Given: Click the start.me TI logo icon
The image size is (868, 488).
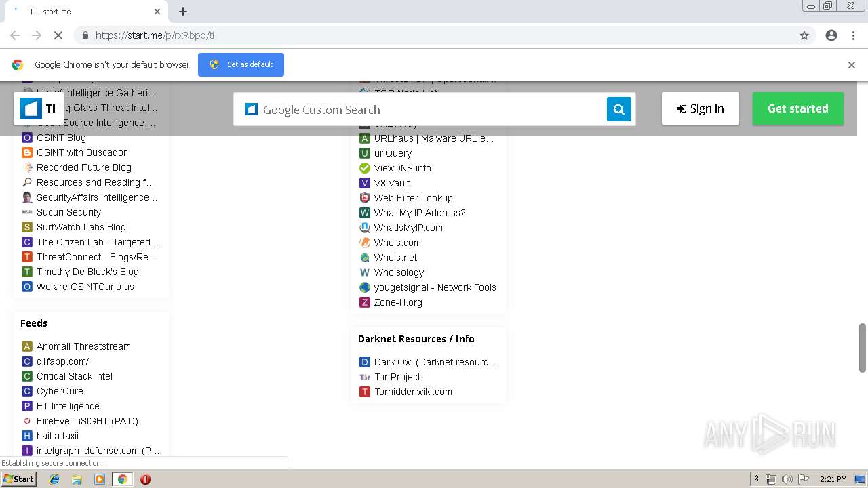Looking at the screenshot, I should pos(31,108).
